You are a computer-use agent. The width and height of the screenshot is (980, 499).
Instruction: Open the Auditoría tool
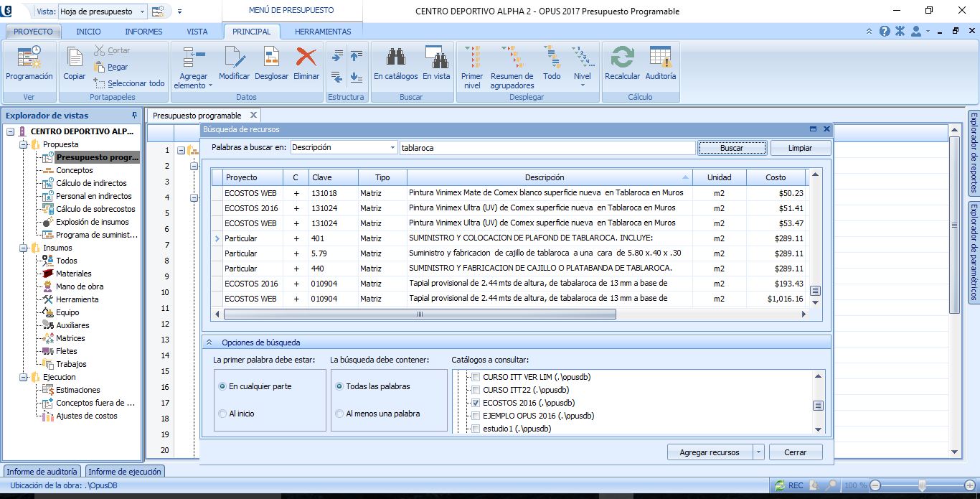pos(660,59)
